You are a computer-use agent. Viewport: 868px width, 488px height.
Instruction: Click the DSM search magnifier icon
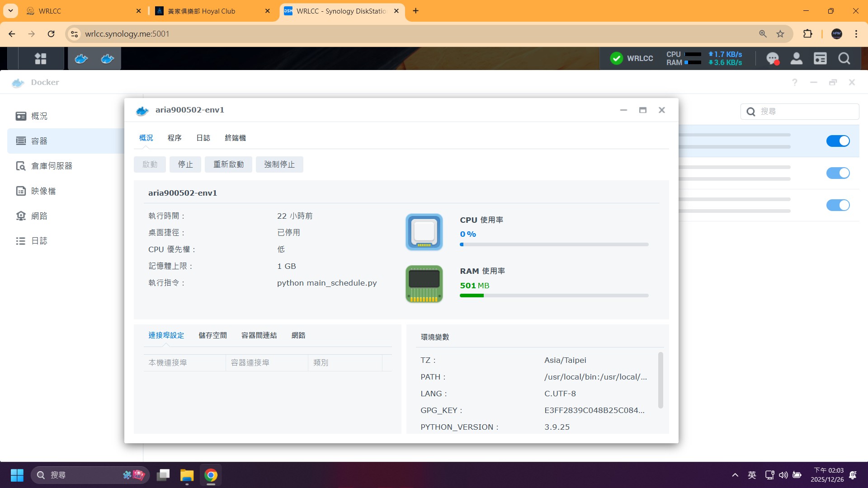(x=844, y=58)
